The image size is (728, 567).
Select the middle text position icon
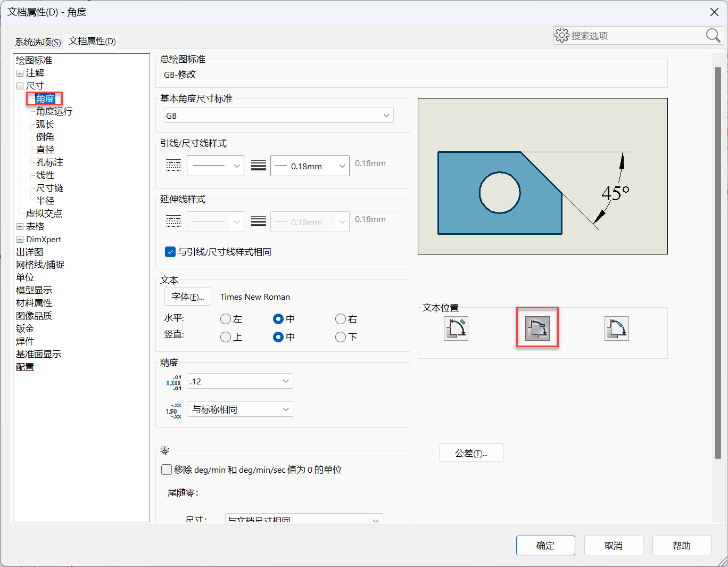tap(537, 328)
